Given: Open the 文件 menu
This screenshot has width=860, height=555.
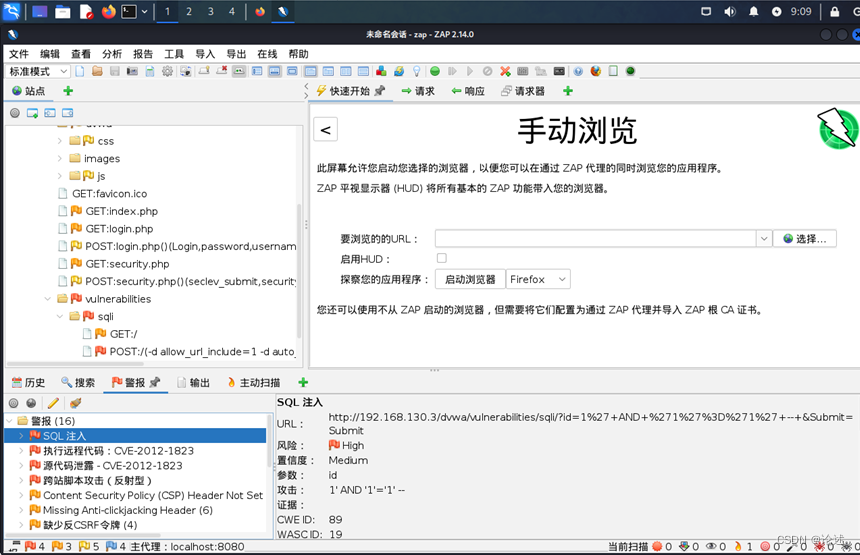Looking at the screenshot, I should click(19, 54).
